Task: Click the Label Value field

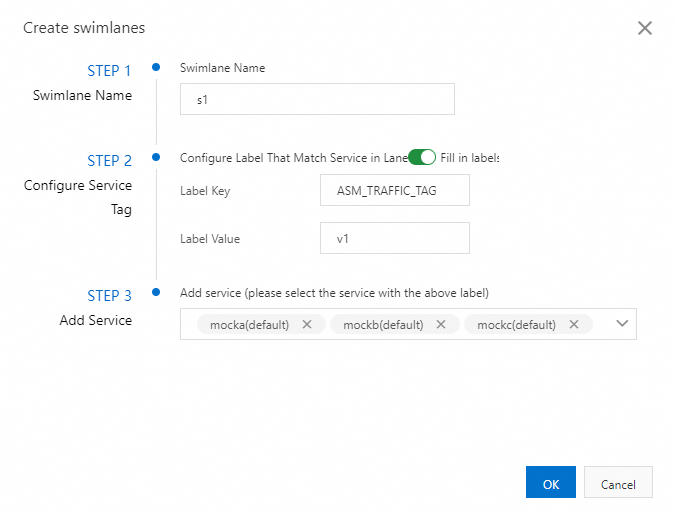Action: (x=395, y=238)
